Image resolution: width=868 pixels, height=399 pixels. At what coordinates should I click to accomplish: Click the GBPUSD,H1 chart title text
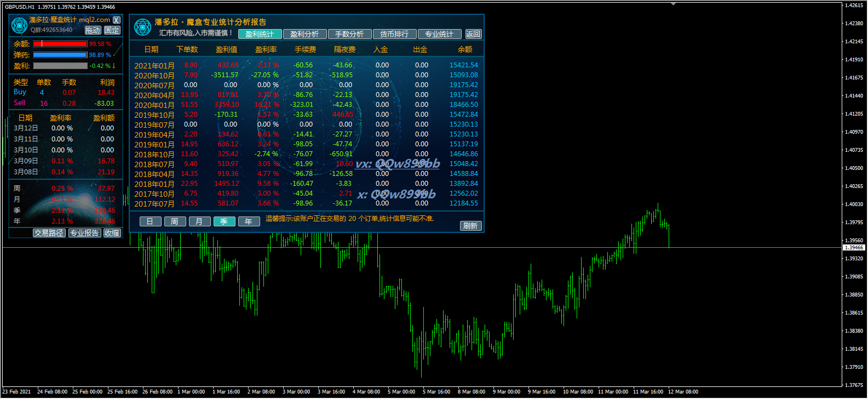(20, 7)
